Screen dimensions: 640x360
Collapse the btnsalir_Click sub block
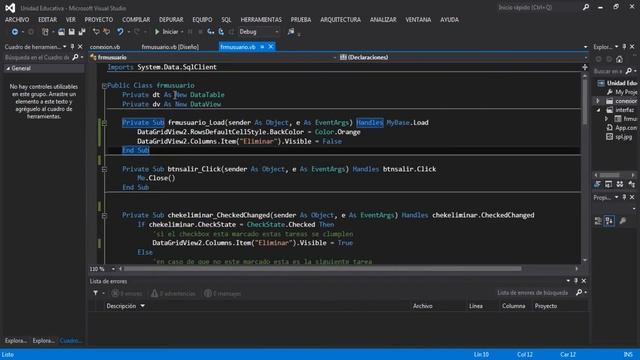coord(104,169)
